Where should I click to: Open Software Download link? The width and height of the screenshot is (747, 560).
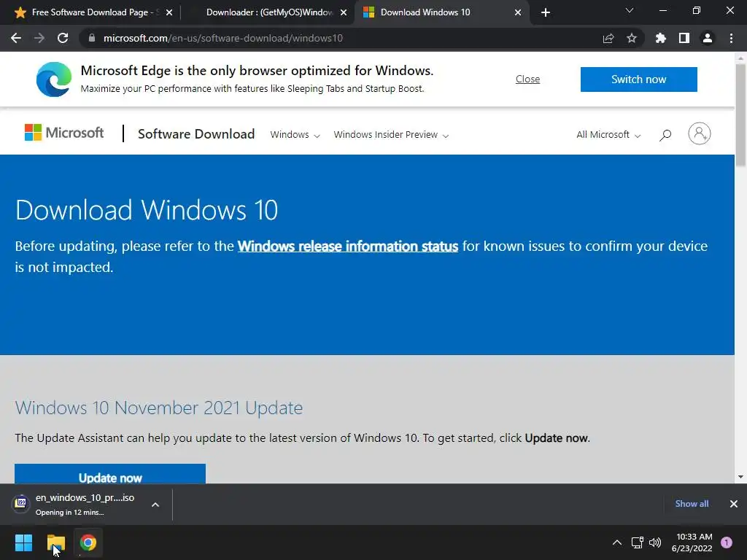(196, 134)
